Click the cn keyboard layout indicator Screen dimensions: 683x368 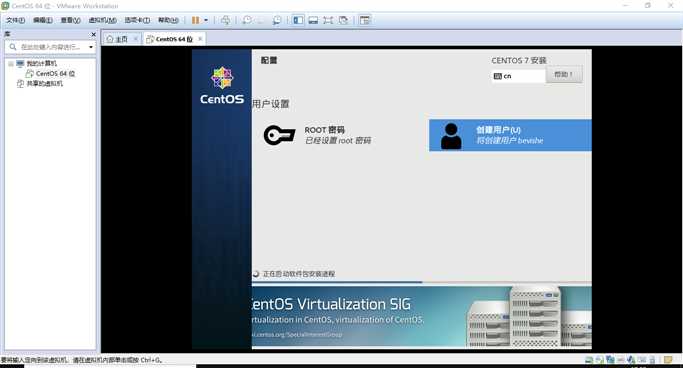coord(518,76)
